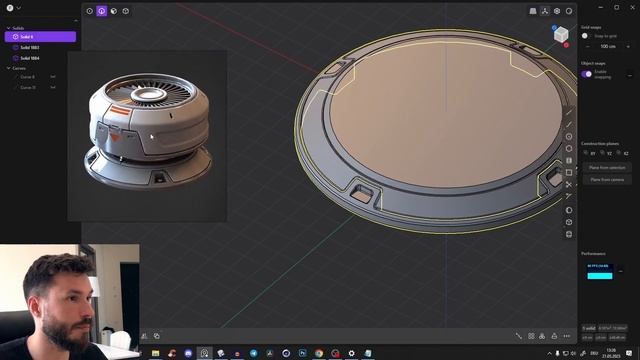The width and height of the screenshot is (640, 360).
Task: Select the cut tool below the scissors icon
Action: tap(569, 196)
